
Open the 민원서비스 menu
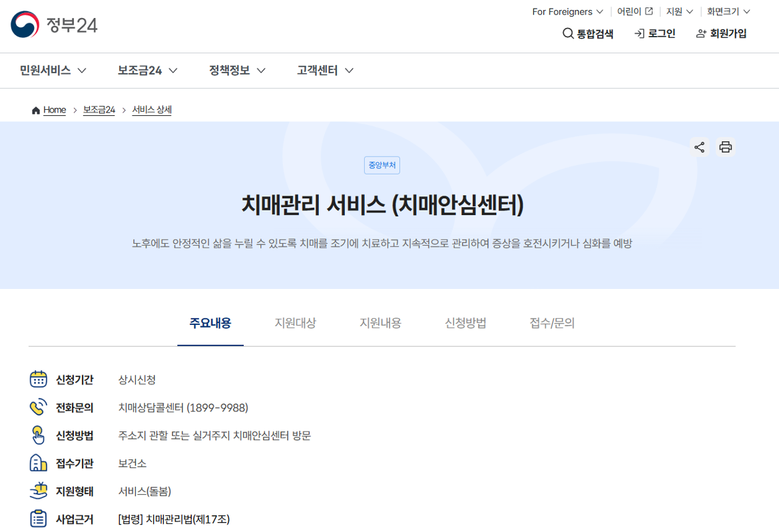(53, 71)
